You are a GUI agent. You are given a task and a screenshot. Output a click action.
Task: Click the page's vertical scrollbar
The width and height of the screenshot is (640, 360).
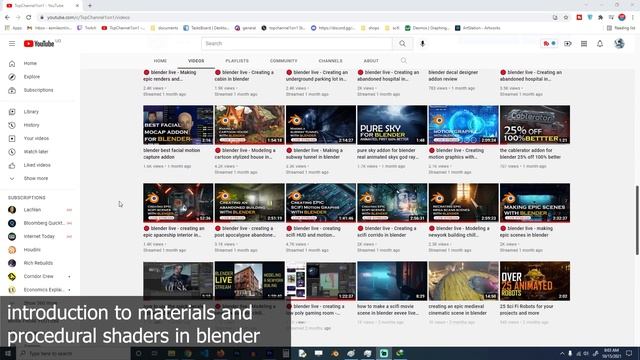click(637, 220)
